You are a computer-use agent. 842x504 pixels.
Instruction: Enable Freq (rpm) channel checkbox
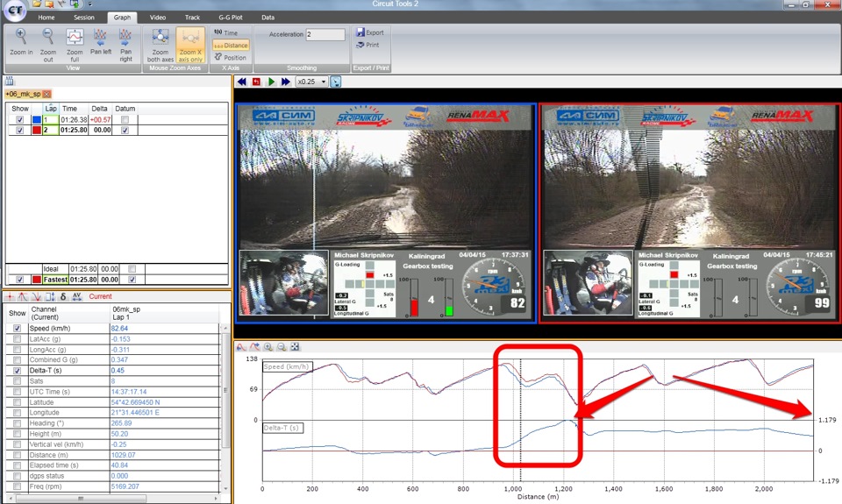tap(18, 486)
